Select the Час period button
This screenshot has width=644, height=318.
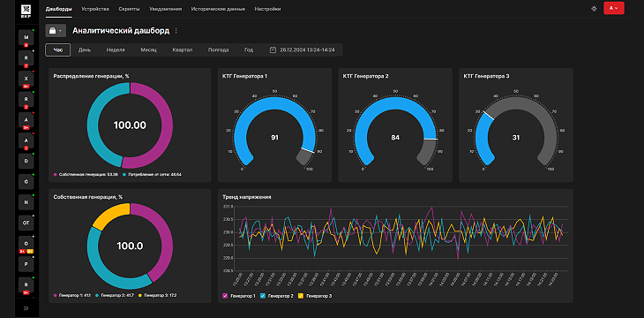(x=58, y=49)
